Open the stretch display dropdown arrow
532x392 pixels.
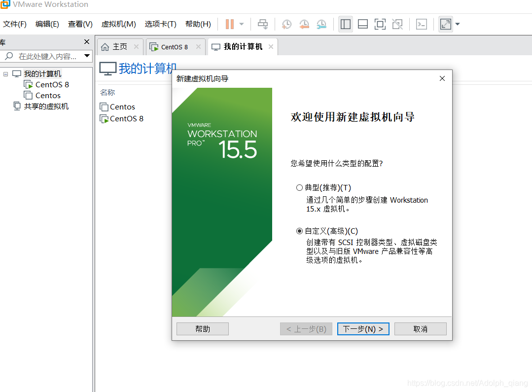click(458, 24)
